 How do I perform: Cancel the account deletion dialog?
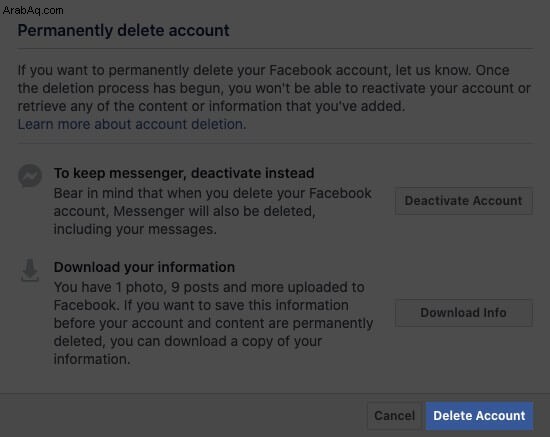tap(394, 416)
